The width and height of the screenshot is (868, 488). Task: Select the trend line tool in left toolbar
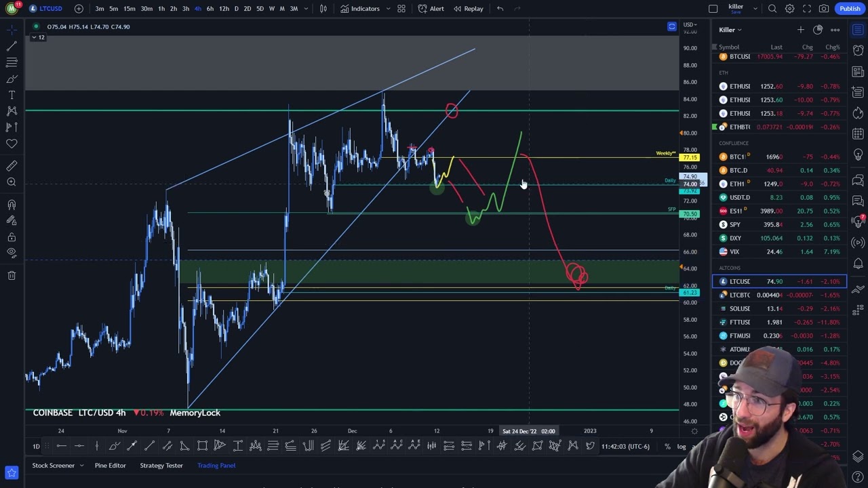tap(12, 45)
